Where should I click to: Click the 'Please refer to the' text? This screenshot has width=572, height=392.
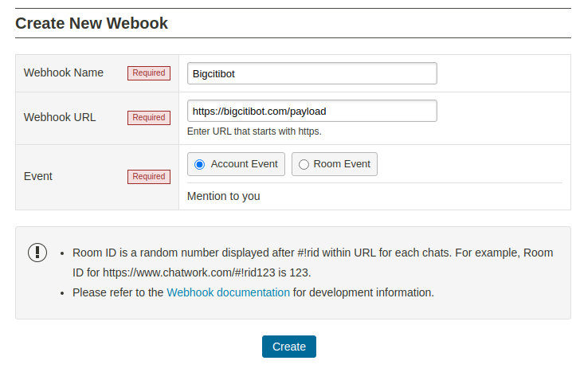(118, 292)
